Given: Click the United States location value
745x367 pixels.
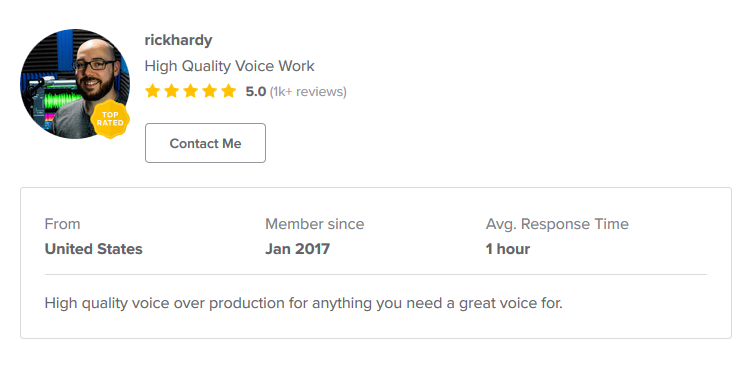Looking at the screenshot, I should point(94,249).
